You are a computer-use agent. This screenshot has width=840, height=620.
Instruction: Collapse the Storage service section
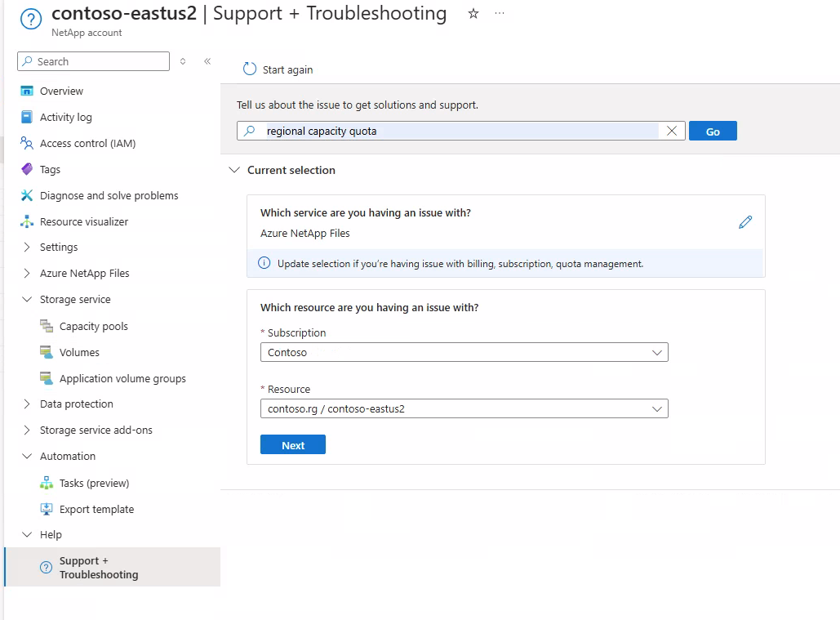pos(27,299)
